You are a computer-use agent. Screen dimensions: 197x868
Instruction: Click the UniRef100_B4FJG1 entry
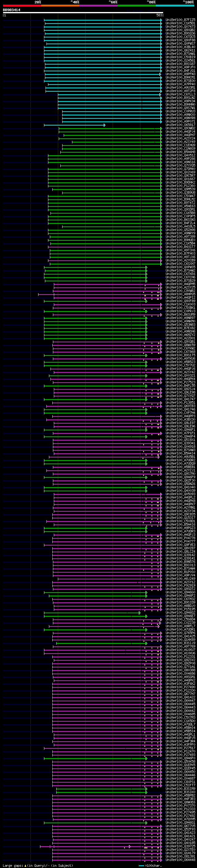tap(180, 71)
